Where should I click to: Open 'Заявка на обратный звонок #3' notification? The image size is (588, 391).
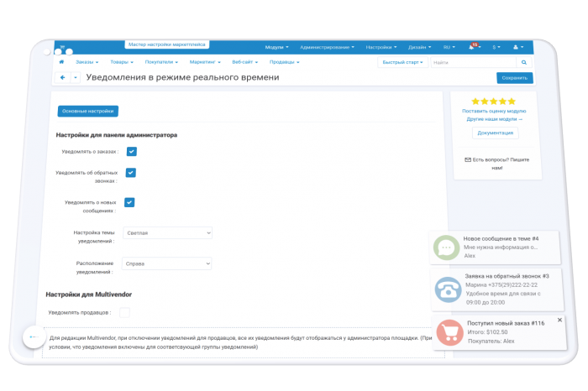coord(497,289)
